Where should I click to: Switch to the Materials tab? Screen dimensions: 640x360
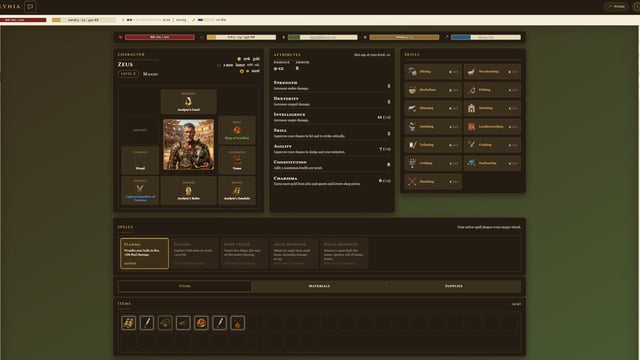pos(319,286)
